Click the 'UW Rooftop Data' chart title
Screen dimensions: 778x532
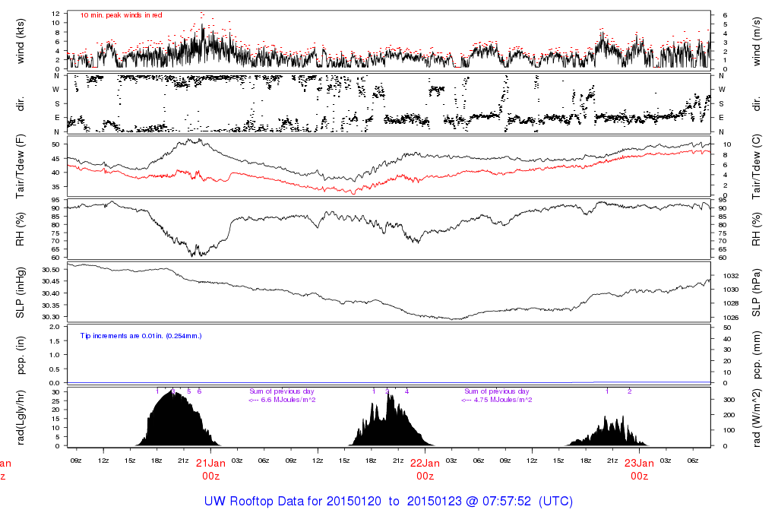(388, 502)
